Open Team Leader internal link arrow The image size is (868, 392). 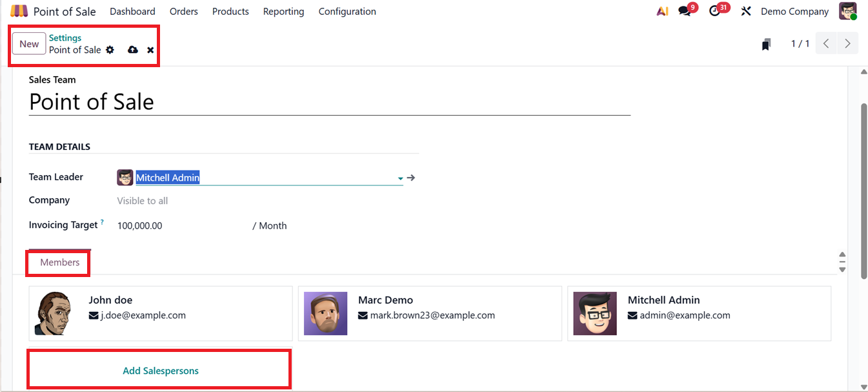(x=411, y=178)
